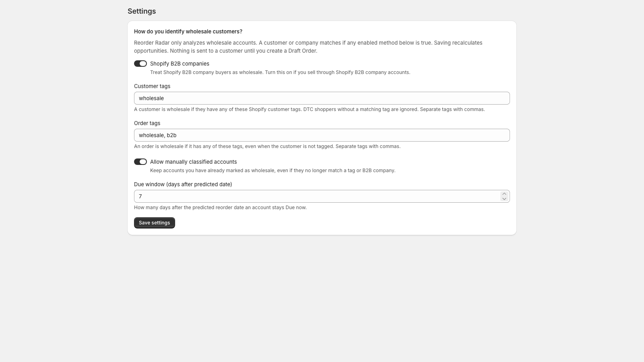Click the Settings page heading
644x362 pixels.
point(142,11)
